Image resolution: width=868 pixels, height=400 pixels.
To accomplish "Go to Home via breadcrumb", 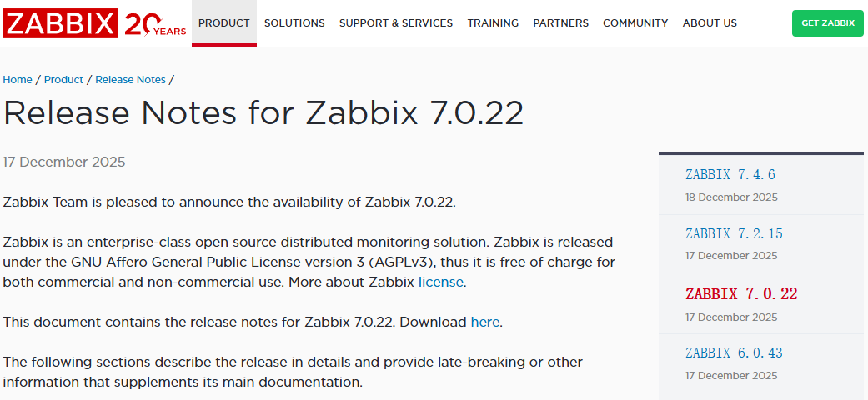I will tap(18, 80).
